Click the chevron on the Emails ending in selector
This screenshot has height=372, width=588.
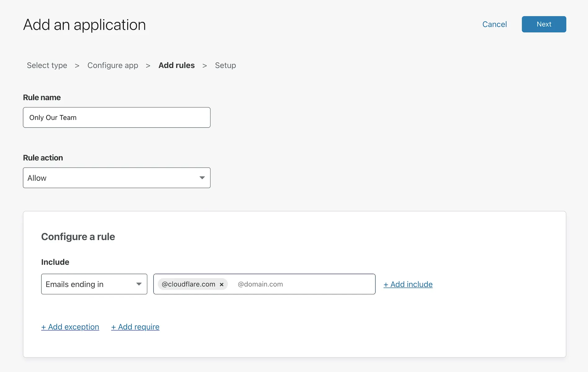pos(139,284)
